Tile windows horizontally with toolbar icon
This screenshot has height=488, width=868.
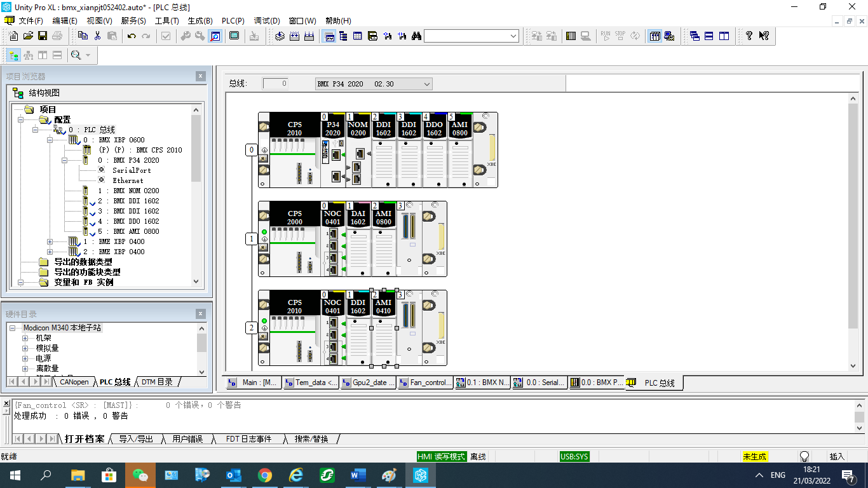(x=709, y=36)
